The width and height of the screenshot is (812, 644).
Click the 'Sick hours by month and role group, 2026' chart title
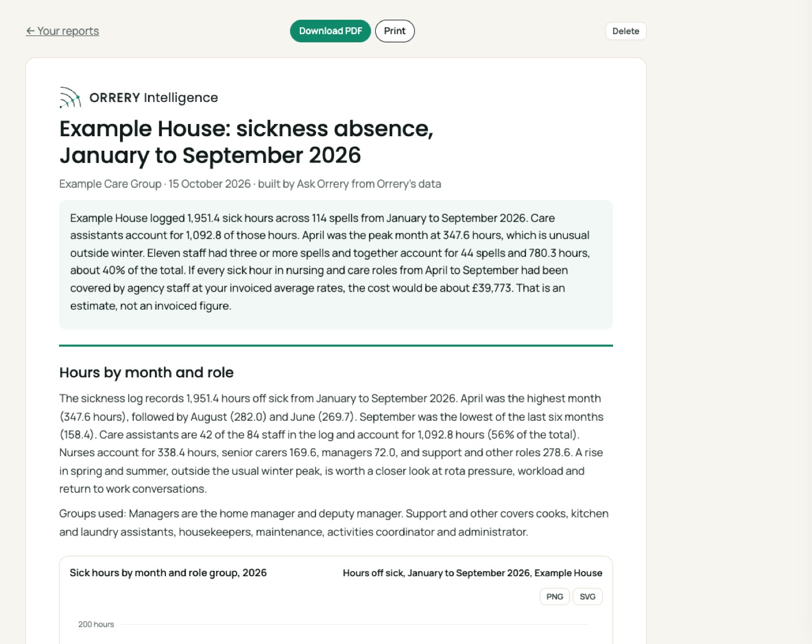click(x=168, y=573)
